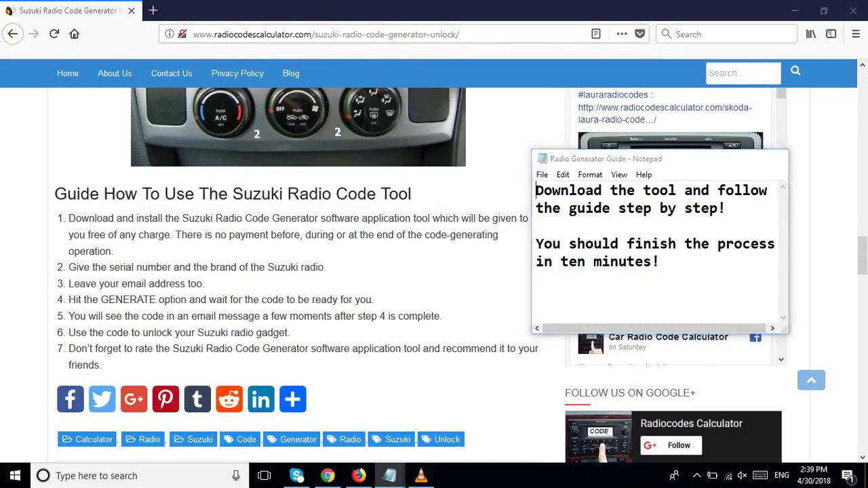Reload the page with refresh icon
Image resolution: width=868 pixels, height=488 pixels.
click(54, 34)
